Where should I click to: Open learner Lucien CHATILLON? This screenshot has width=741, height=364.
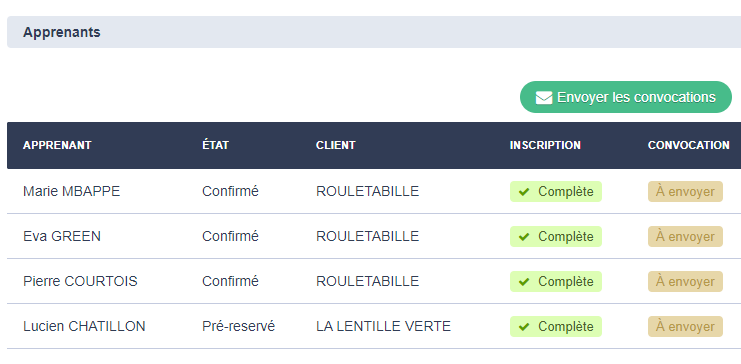[84, 327]
